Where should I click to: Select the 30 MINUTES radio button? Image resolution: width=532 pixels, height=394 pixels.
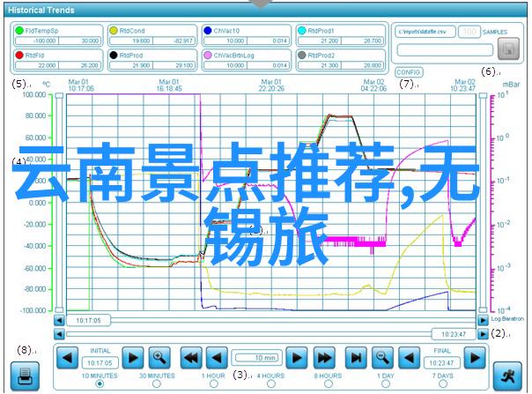[157, 383]
